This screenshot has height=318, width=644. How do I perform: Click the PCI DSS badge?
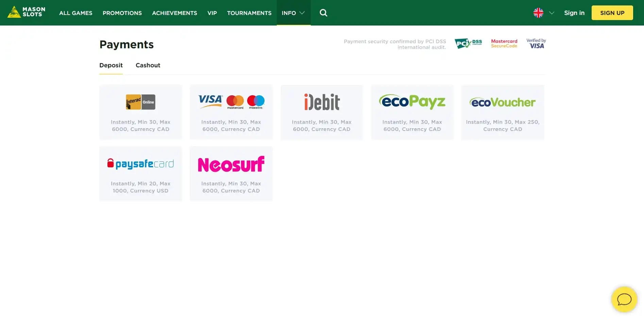click(468, 44)
